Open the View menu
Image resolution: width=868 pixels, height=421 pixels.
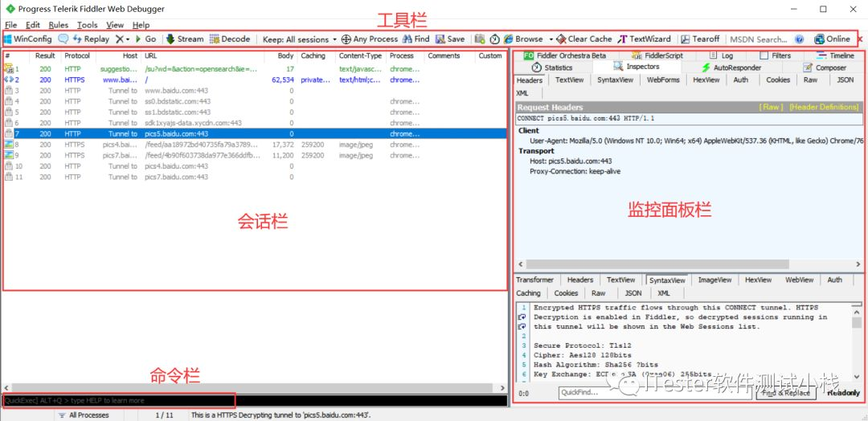(115, 25)
